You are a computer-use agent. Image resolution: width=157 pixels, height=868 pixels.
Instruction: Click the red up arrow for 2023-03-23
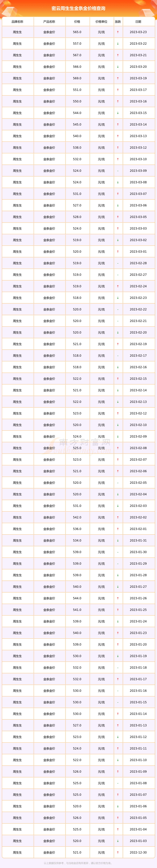118,32
